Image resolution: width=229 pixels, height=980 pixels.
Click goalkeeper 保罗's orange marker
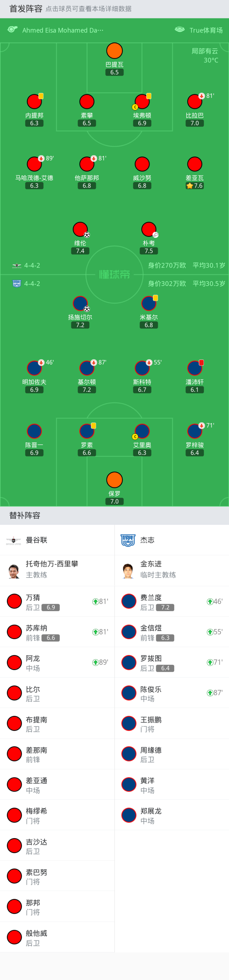click(114, 480)
